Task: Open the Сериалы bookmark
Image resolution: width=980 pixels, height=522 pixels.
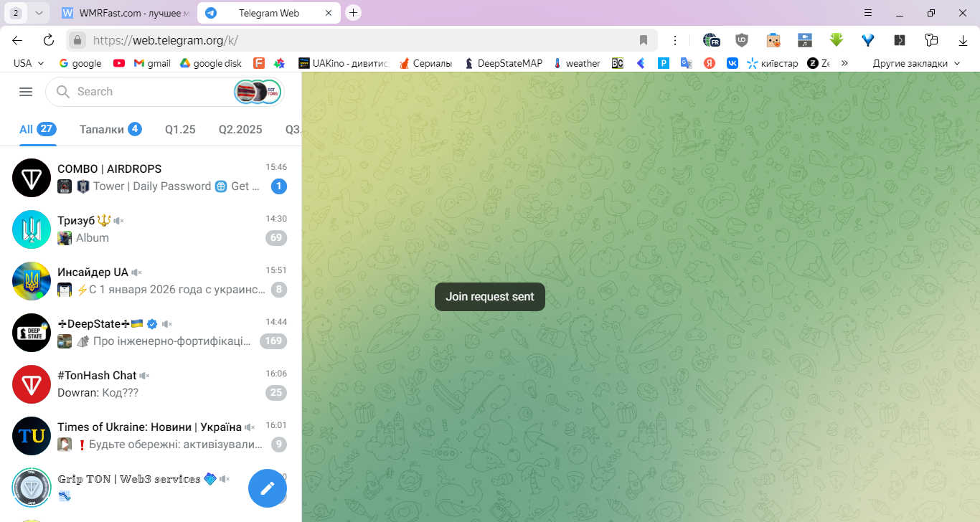Action: tap(426, 63)
